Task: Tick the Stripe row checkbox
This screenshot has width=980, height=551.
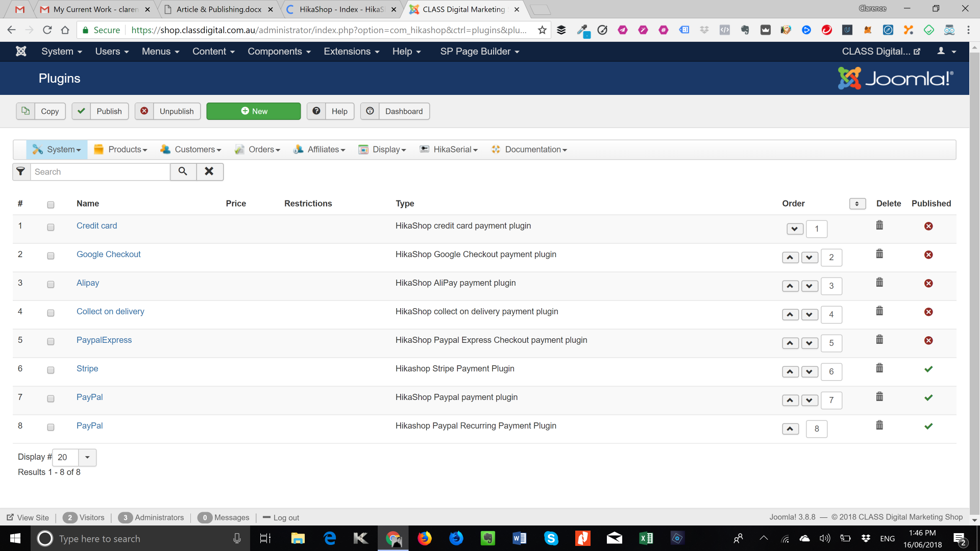Action: (51, 370)
